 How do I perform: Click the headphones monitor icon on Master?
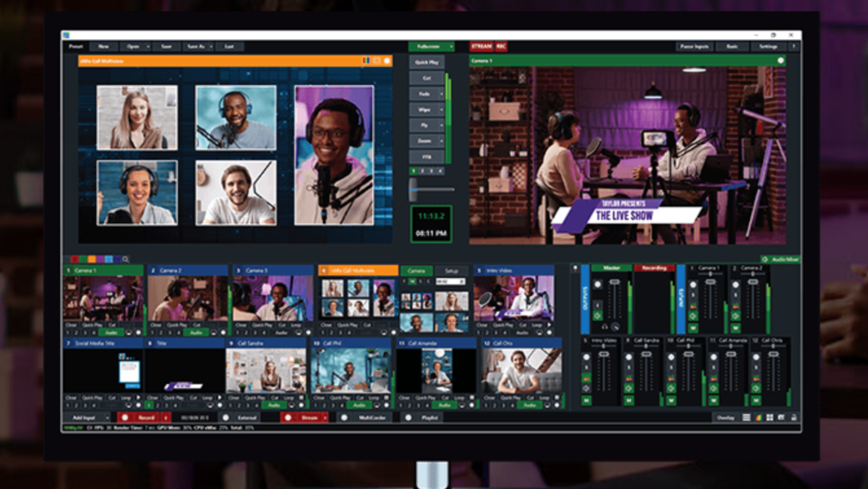point(604,327)
